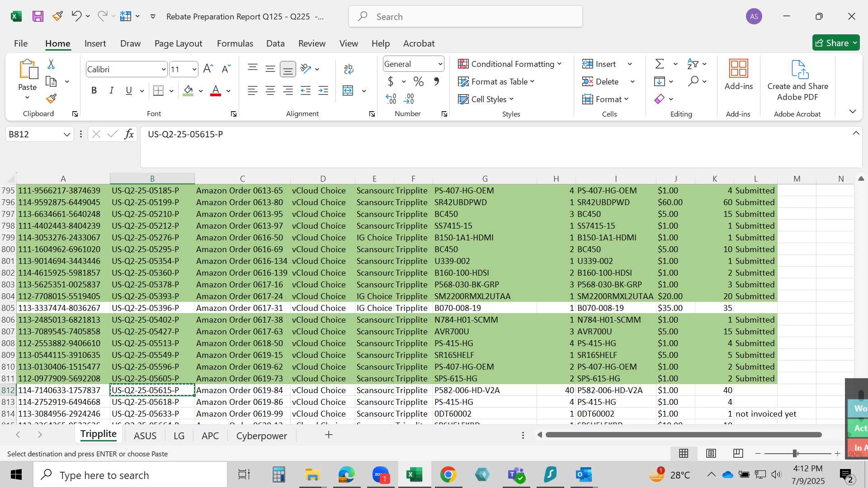Click the zoom slider handle
The image size is (868, 488).
point(795,453)
